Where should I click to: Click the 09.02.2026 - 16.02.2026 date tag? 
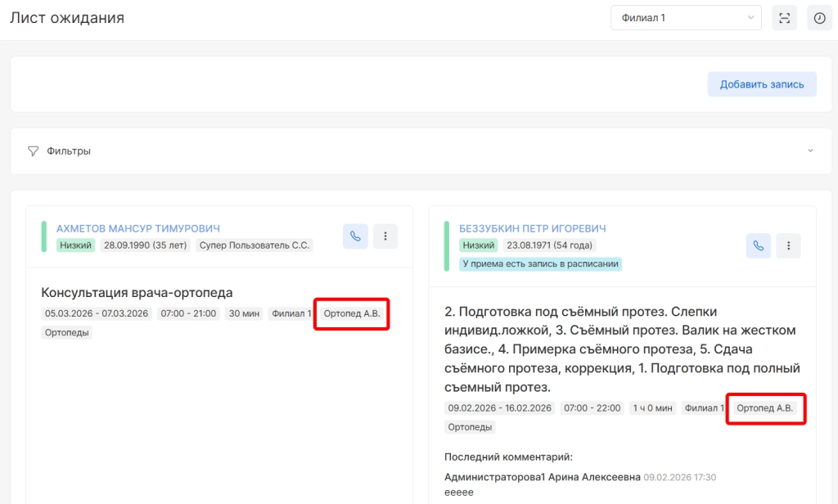click(x=499, y=408)
